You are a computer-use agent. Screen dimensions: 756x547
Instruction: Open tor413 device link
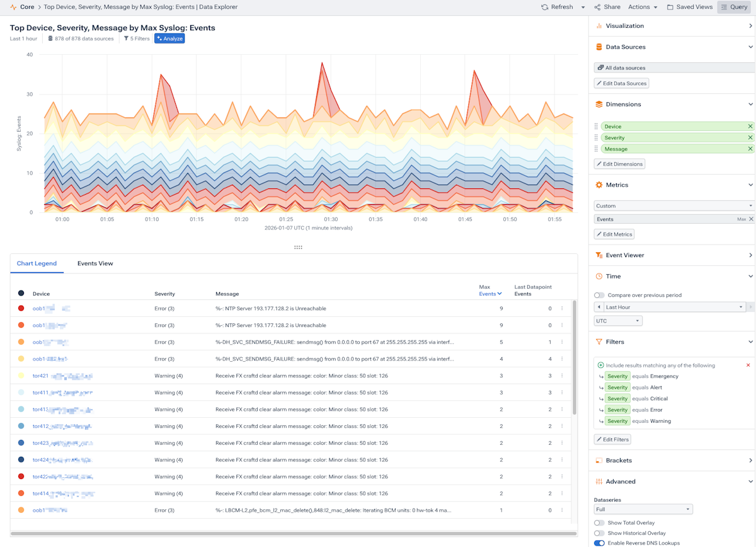[x=63, y=410]
